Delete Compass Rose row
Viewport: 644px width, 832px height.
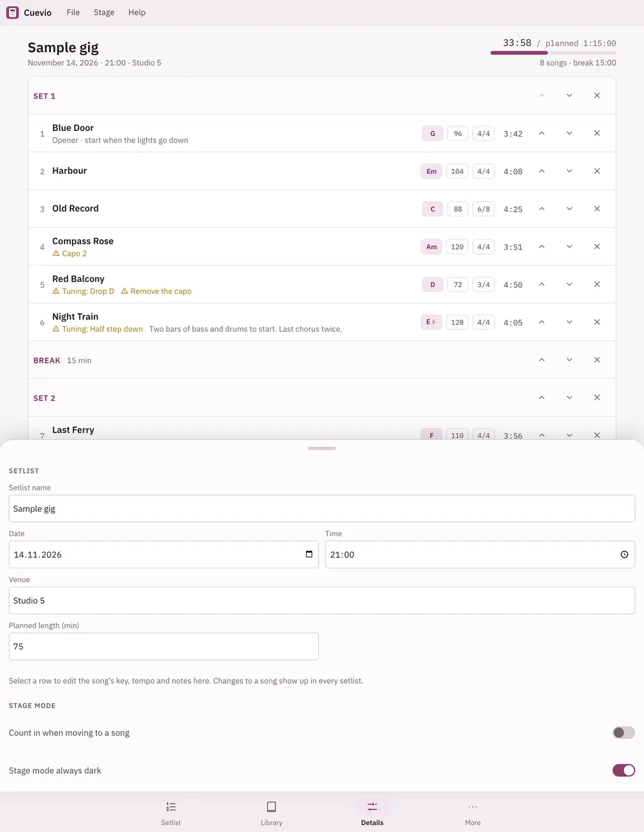(597, 246)
